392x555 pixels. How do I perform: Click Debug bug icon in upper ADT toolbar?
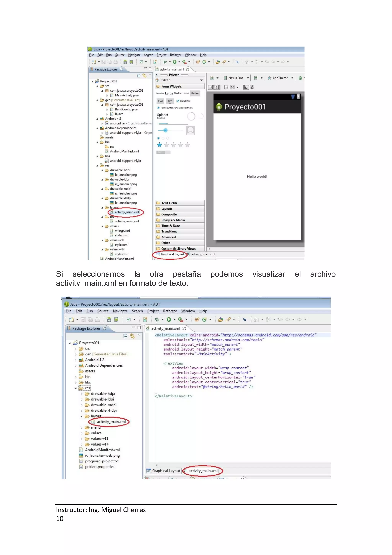pyautogui.click(x=165, y=62)
